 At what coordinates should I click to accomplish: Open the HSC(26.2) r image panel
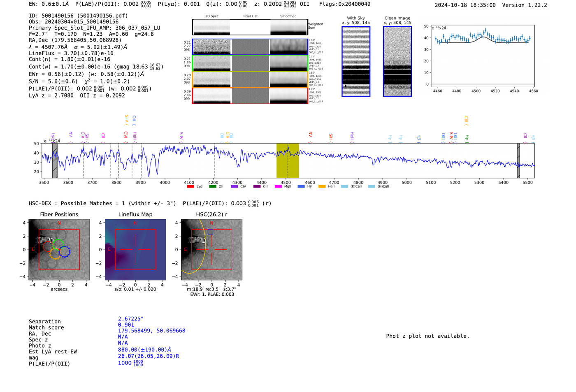click(211, 250)
